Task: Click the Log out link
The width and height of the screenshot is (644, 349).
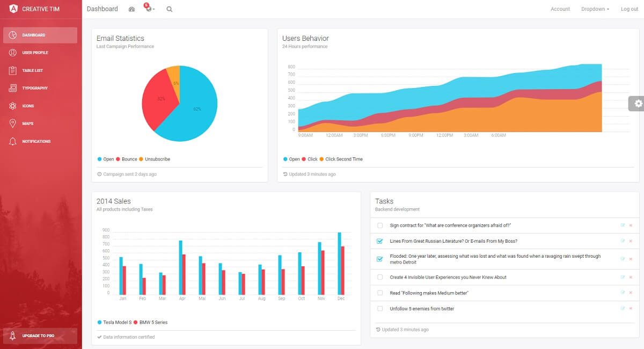Action: [630, 9]
